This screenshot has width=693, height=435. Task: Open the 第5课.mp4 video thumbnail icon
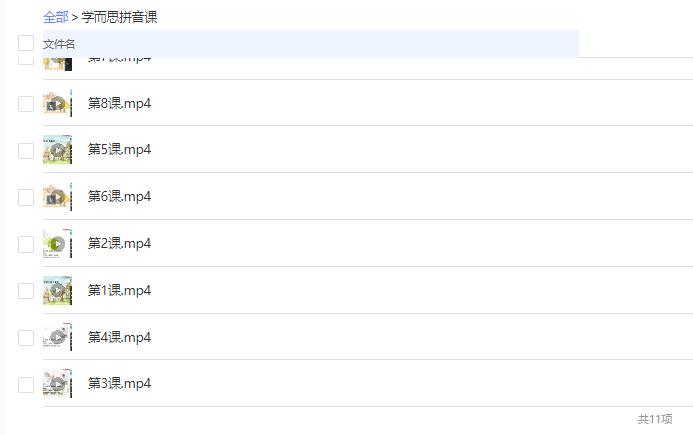click(x=57, y=149)
